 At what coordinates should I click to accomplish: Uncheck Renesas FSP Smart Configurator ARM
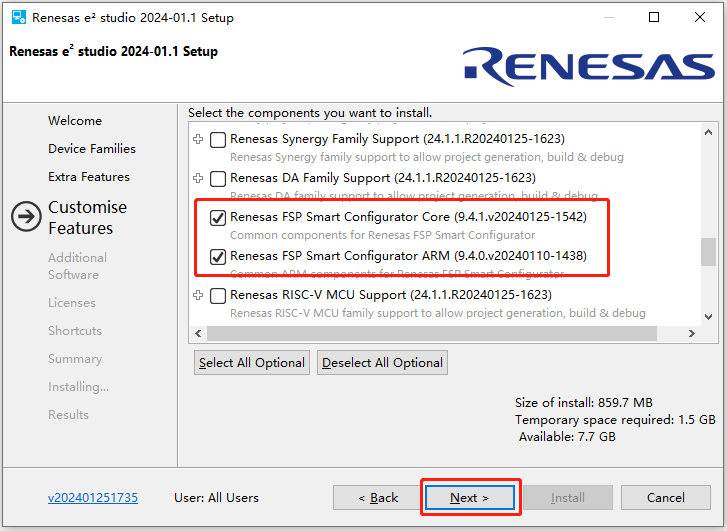tap(218, 256)
